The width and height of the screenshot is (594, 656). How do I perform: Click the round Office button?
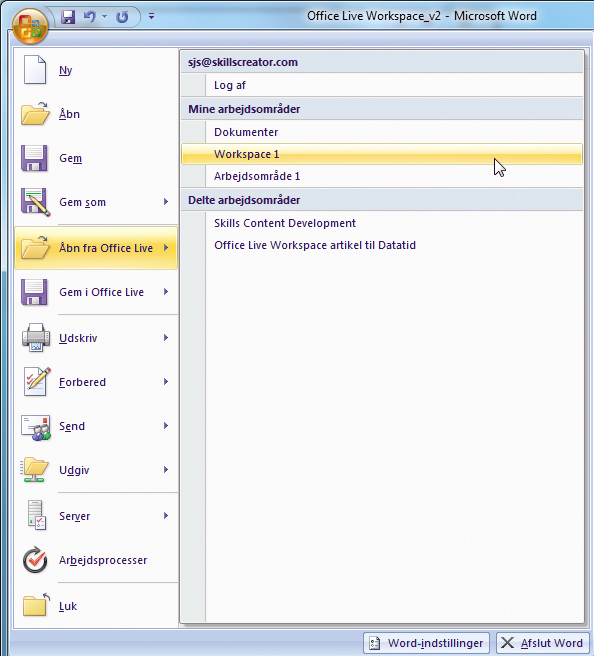pos(30,26)
